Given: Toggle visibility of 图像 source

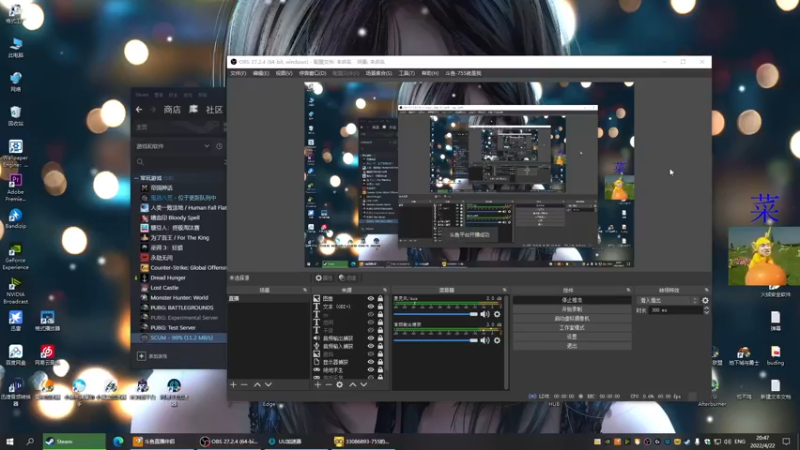Looking at the screenshot, I should point(371,298).
